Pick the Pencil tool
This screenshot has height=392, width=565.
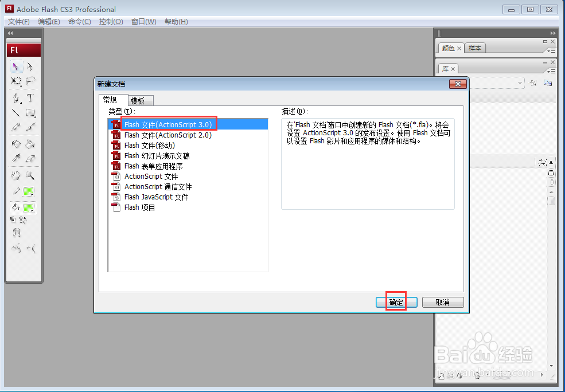16,127
